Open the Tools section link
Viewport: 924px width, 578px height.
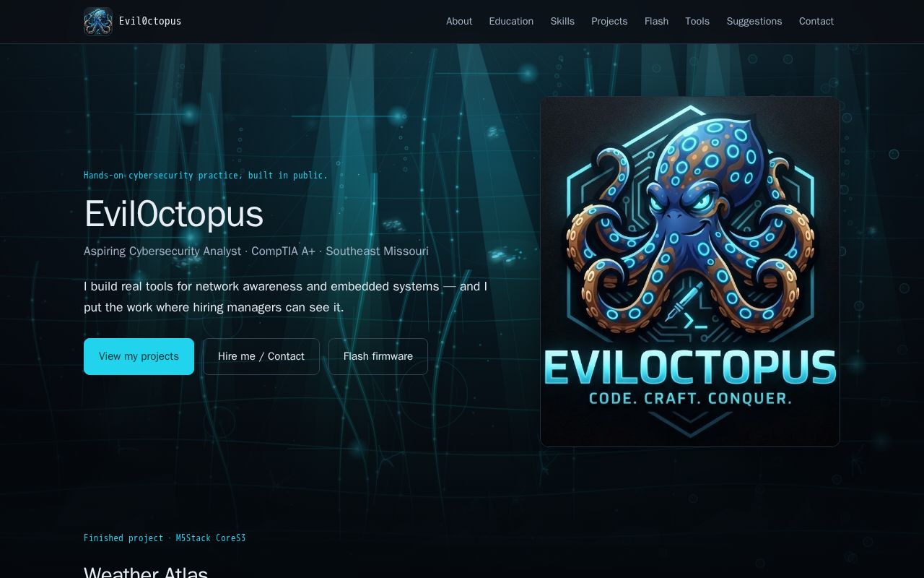click(x=697, y=22)
